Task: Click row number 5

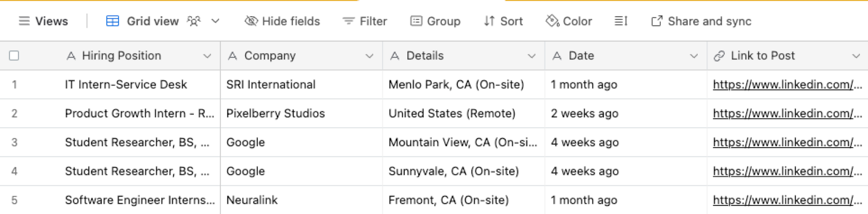Action: pos(14,200)
